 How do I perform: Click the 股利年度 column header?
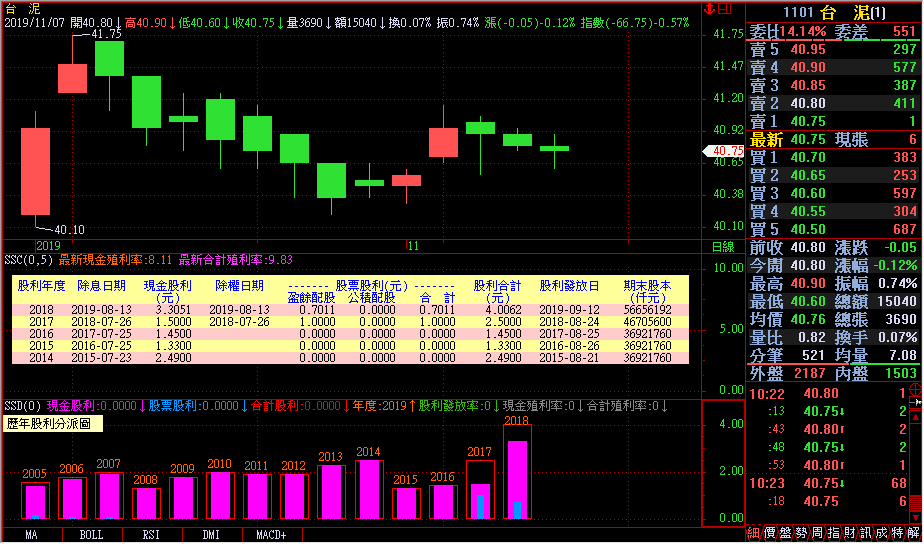click(41, 286)
